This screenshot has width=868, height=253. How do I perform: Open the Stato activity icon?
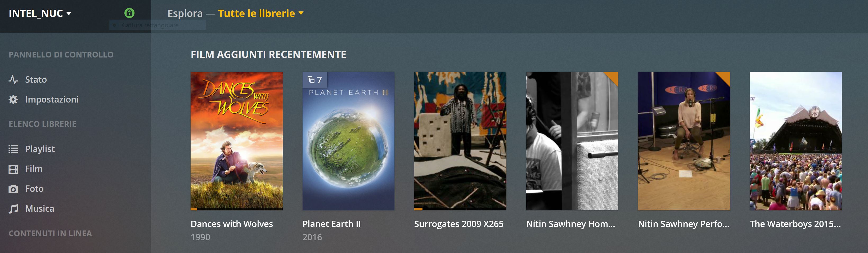13,80
